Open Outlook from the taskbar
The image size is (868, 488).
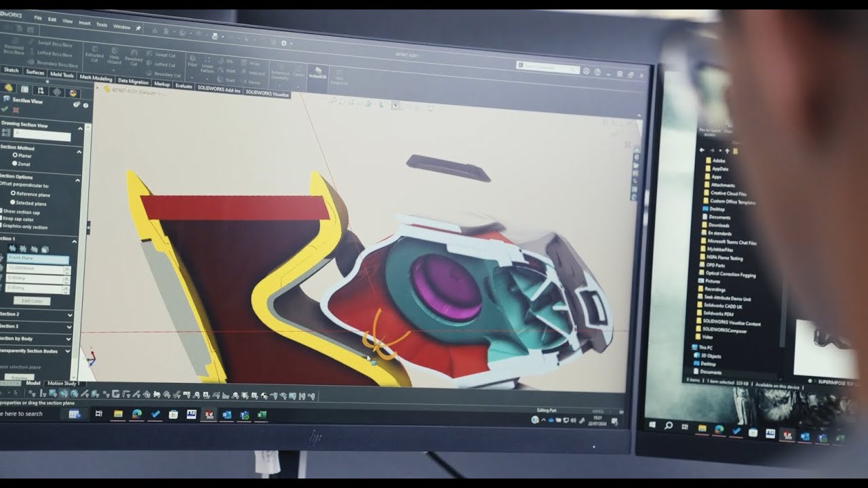(227, 415)
